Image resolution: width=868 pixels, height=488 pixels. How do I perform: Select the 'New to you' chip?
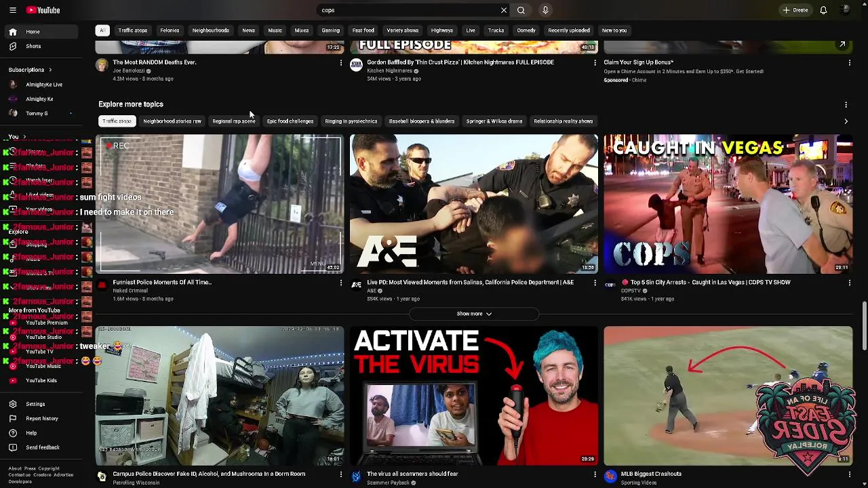tap(614, 30)
